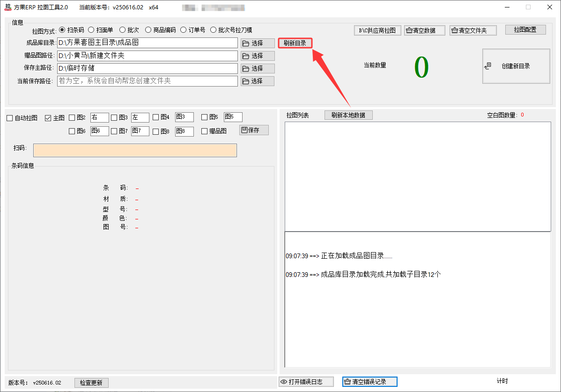Screen dimensions: 561x392
Task: Click the 成品库目录 path field
Action: 147,43
